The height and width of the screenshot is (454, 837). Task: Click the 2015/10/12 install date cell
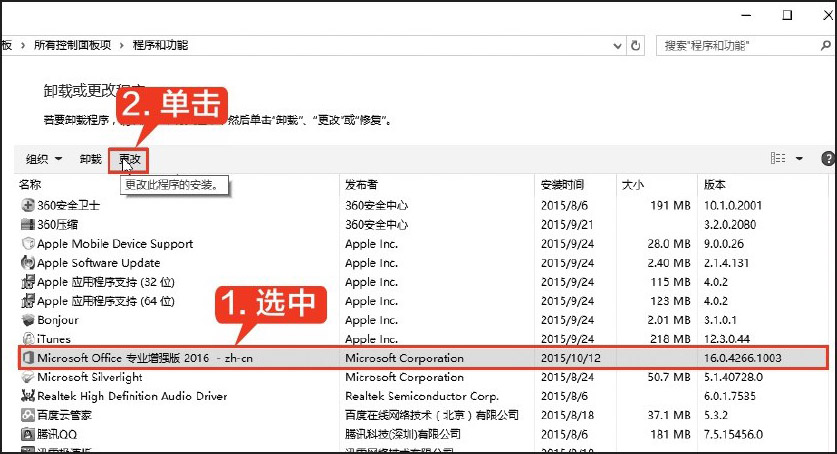pos(571,358)
